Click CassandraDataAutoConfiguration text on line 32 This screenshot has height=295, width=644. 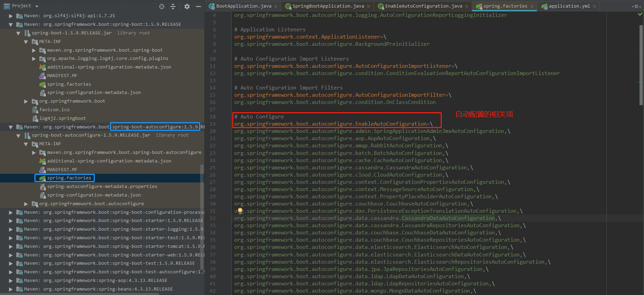click(x=448, y=218)
